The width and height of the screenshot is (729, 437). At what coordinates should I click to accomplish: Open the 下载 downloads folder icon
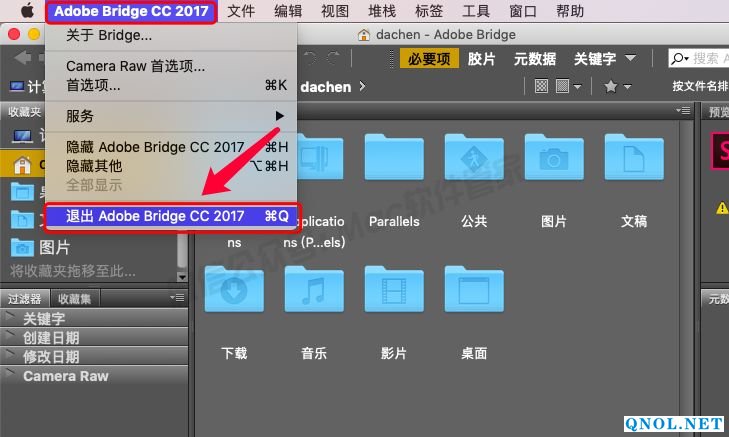(234, 290)
